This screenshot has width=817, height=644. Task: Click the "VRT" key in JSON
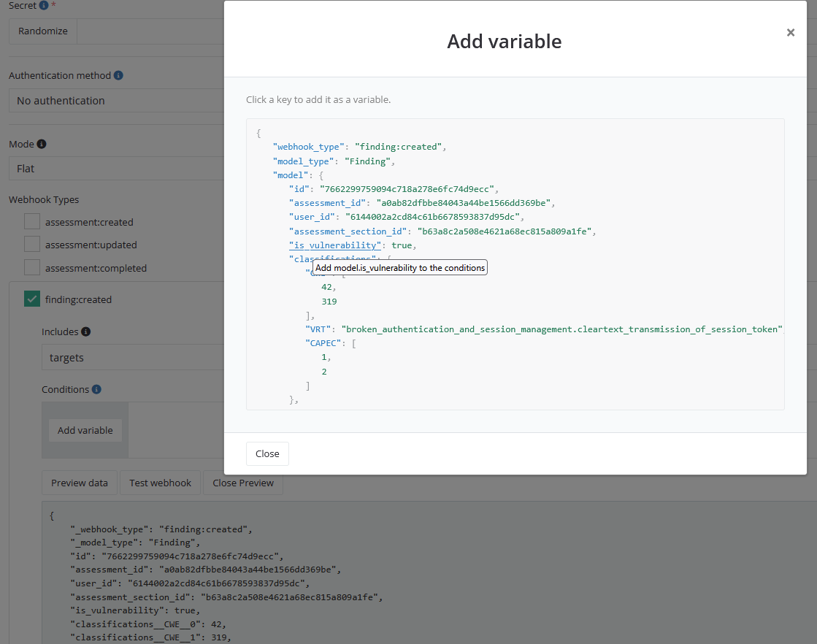pos(318,329)
